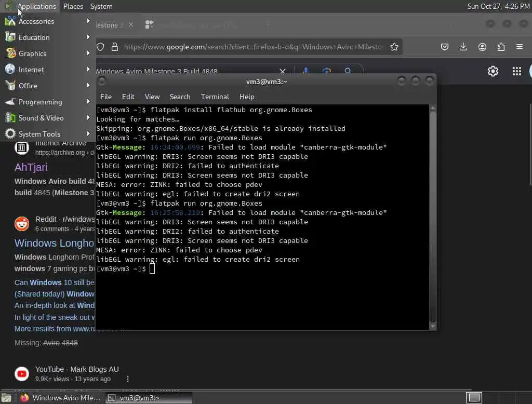Click show desktop icon in taskbar
Image resolution: width=532 pixels, height=404 pixels.
click(6, 398)
